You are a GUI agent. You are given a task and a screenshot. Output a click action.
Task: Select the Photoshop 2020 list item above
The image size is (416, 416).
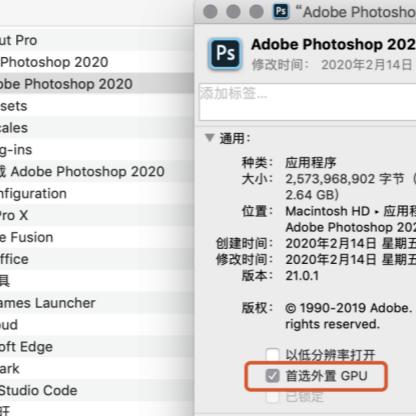[x=97, y=62]
